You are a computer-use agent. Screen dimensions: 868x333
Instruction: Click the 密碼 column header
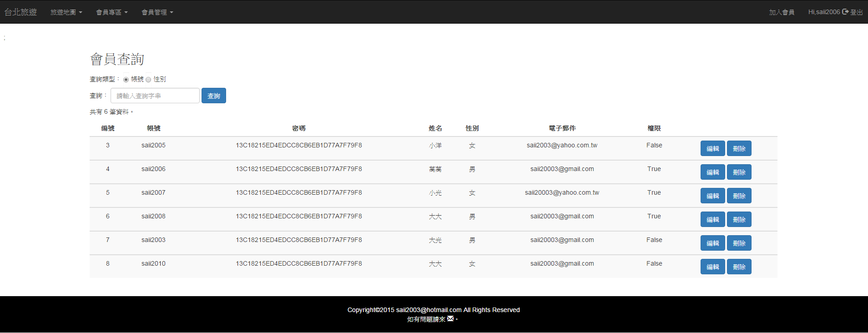299,128
